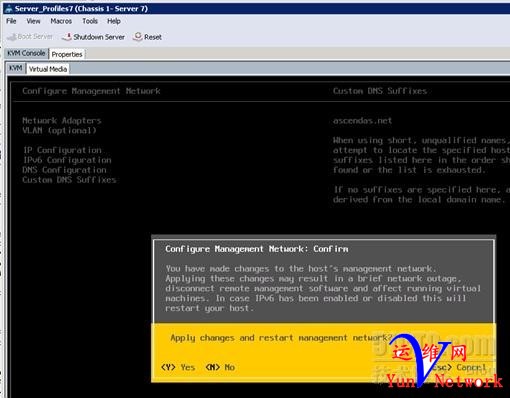This screenshot has height=398, width=510.
Task: Click the Reset icon
Action: (137, 37)
